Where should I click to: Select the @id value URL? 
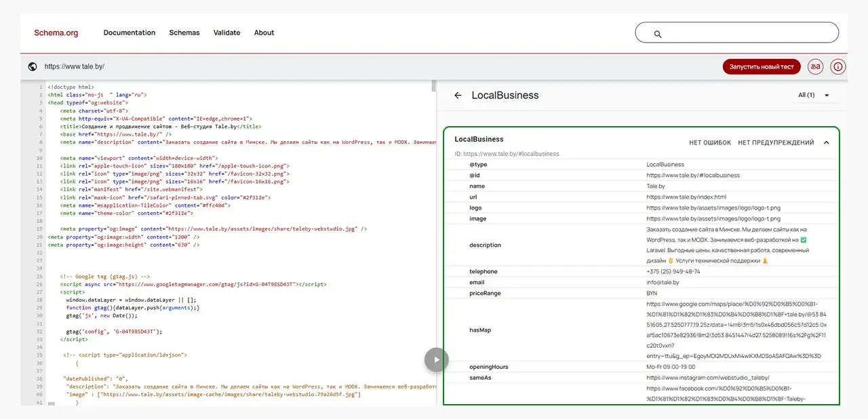[x=693, y=175]
